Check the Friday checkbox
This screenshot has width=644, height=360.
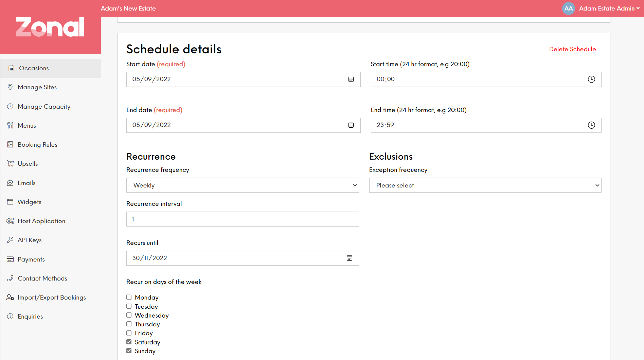point(129,333)
